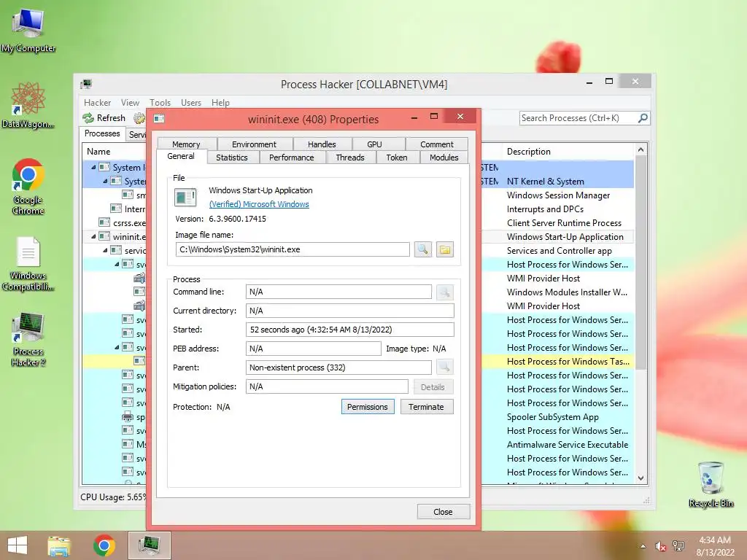Click the Terminate button
The height and width of the screenshot is (560, 747).
click(426, 407)
